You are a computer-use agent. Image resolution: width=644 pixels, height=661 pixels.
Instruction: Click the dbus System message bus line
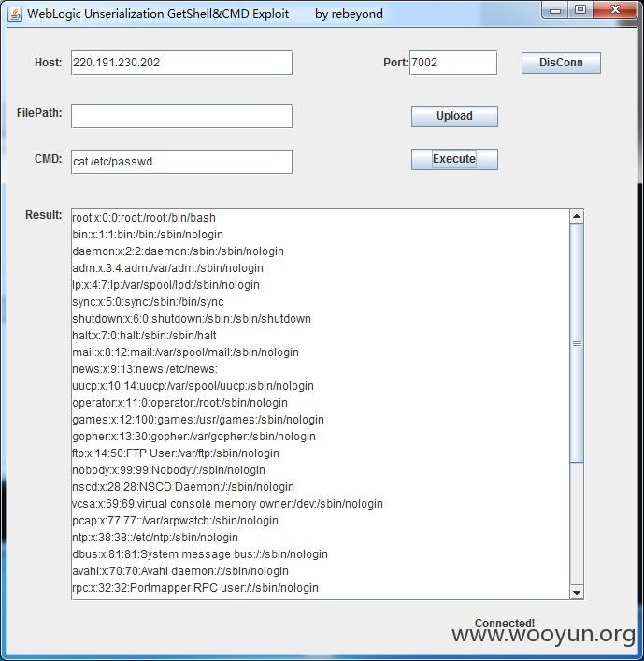click(x=200, y=554)
